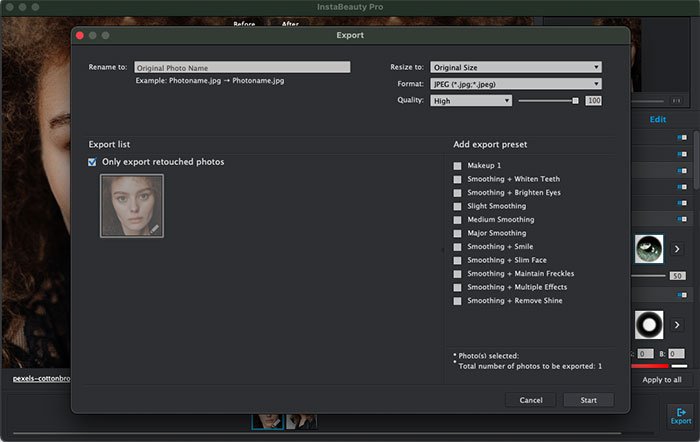Select the woman's photo thumbnail in Export list
700x442 pixels.
click(132, 206)
